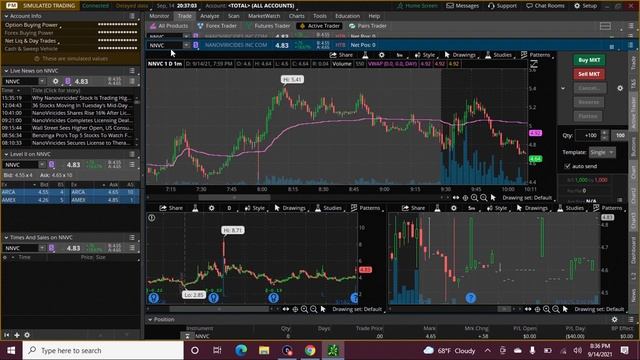
Task: Open Drawings tool on the main chart
Action: pos(460,55)
